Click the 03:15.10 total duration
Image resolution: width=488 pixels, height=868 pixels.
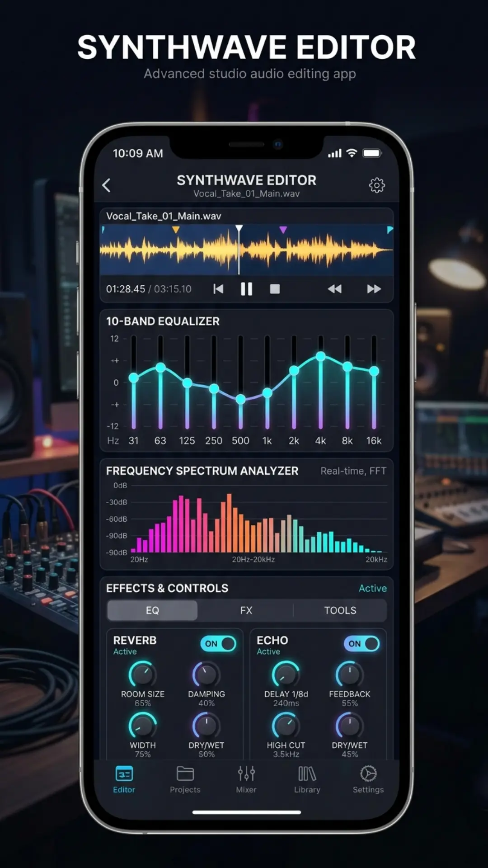173,289
